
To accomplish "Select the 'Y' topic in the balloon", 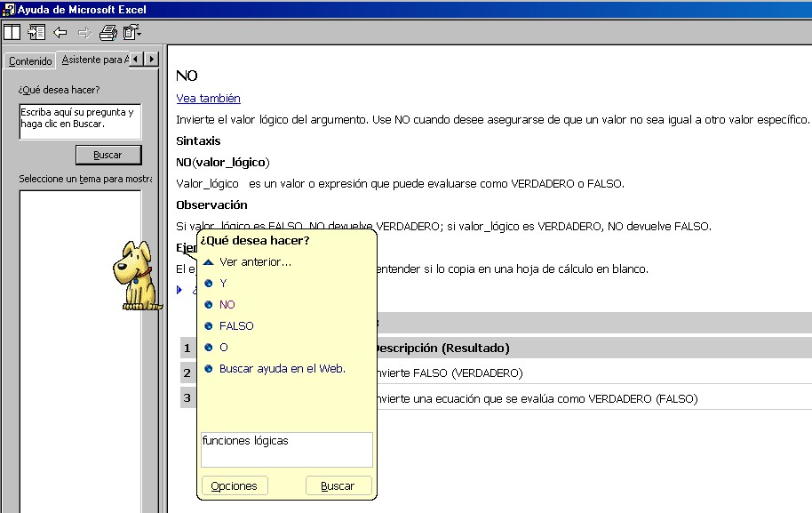I will coord(223,284).
